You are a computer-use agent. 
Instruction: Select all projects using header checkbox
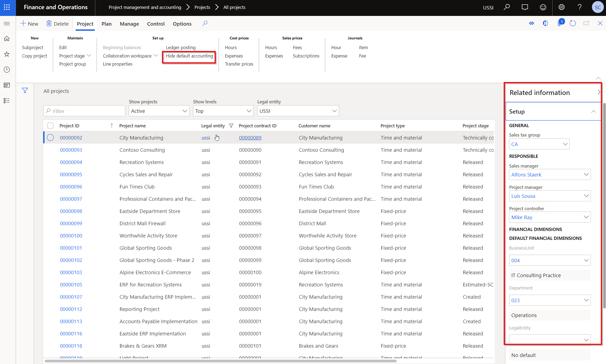50,125
